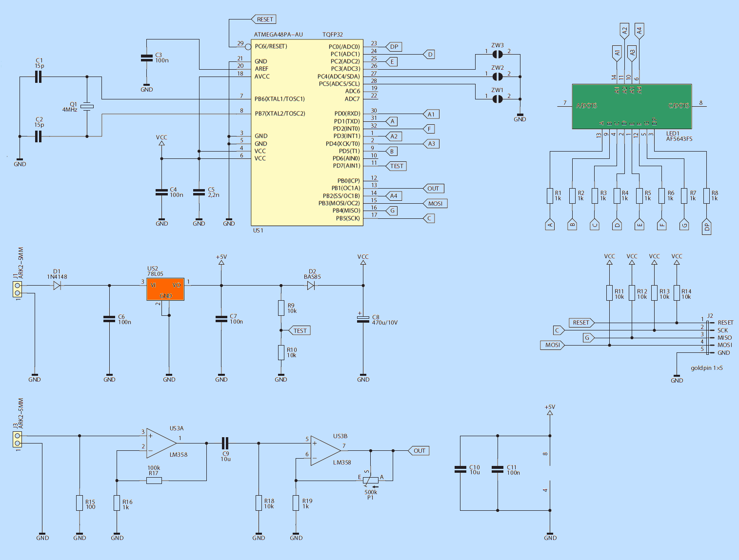The image size is (739, 560).
Task: Click the green LED1 AF5643FS display block
Action: point(632,106)
